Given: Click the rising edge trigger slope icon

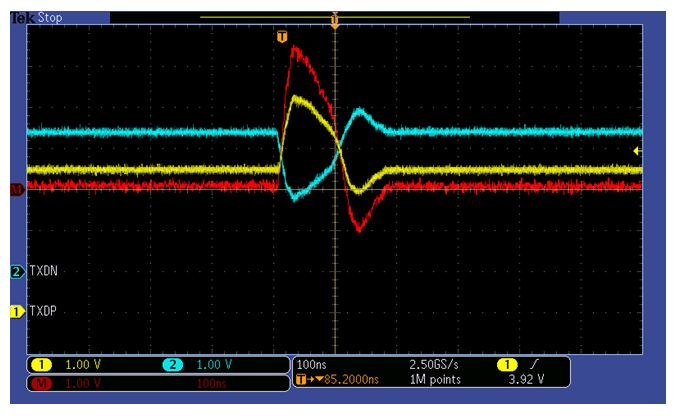Looking at the screenshot, I should point(534,364).
